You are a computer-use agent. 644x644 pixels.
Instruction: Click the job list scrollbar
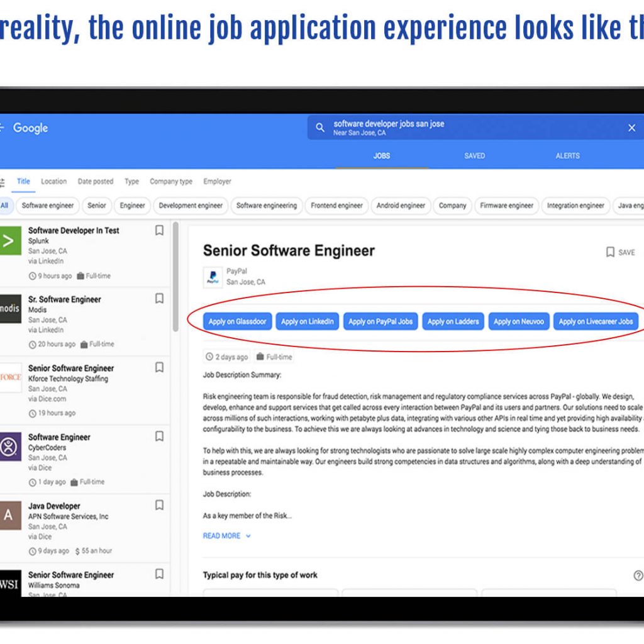pyautogui.click(x=176, y=277)
